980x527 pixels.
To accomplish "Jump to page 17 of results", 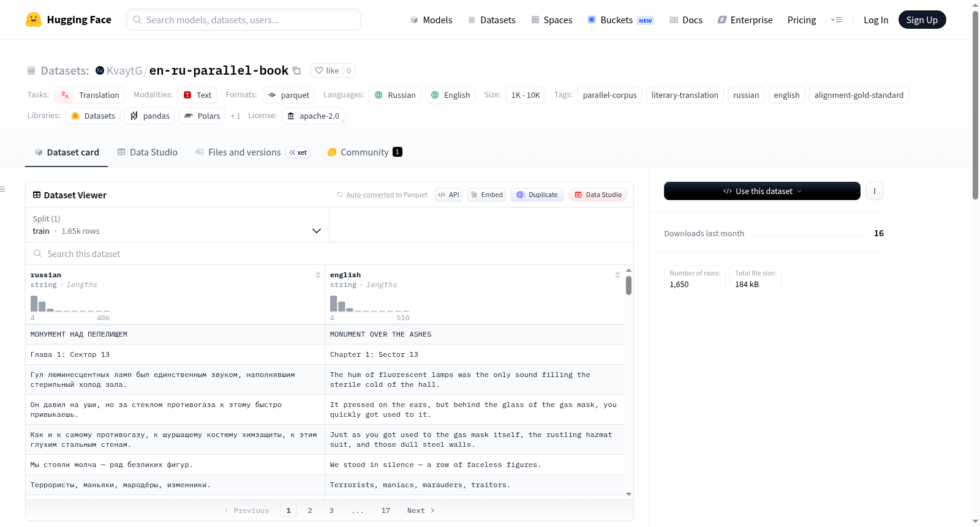I will coord(385,510).
